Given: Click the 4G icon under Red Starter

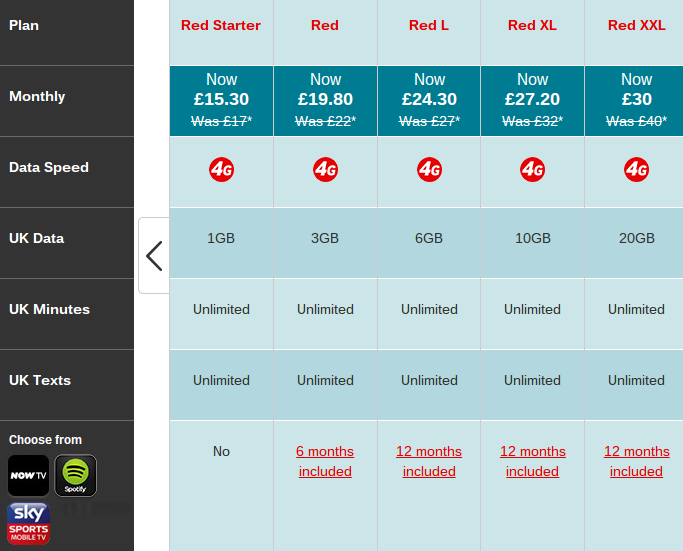Looking at the screenshot, I should pyautogui.click(x=221, y=169).
